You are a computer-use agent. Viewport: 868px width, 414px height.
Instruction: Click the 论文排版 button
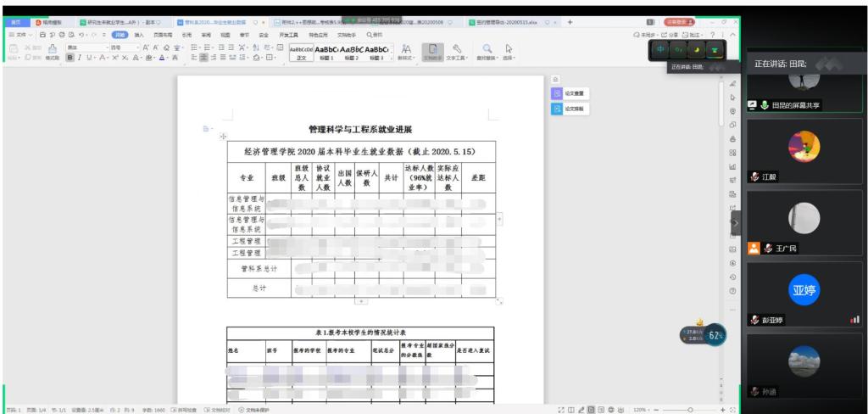click(569, 109)
